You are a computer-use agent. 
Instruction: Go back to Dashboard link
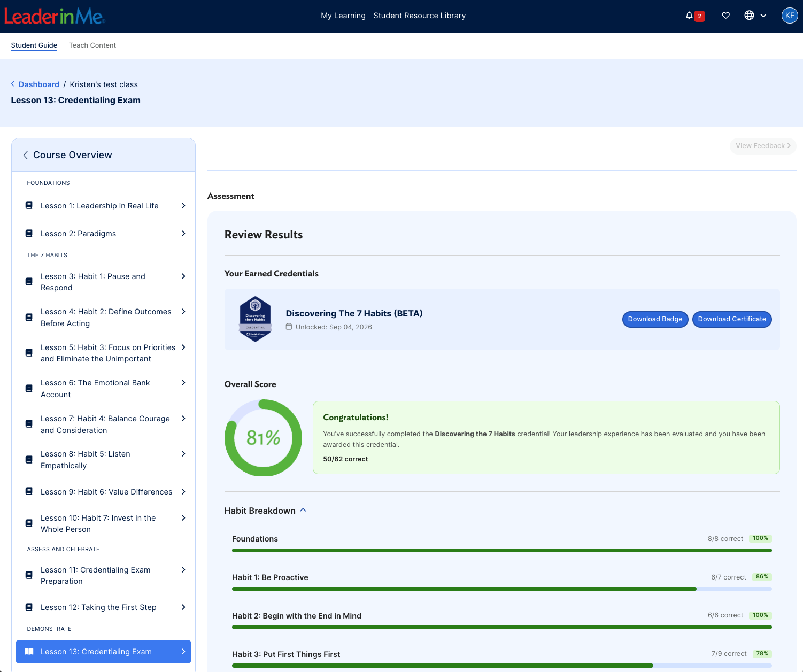tap(39, 84)
